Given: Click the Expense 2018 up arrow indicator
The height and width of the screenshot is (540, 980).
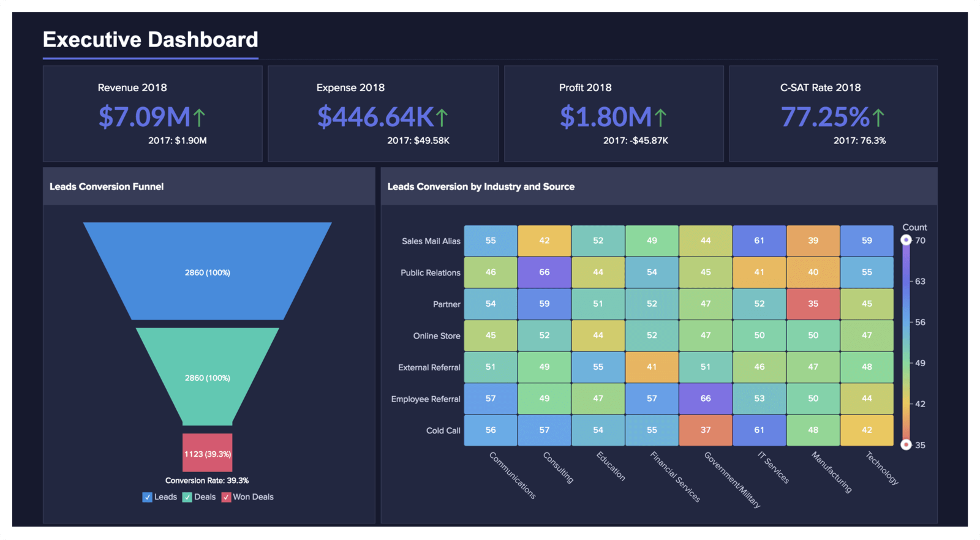Looking at the screenshot, I should [x=442, y=117].
